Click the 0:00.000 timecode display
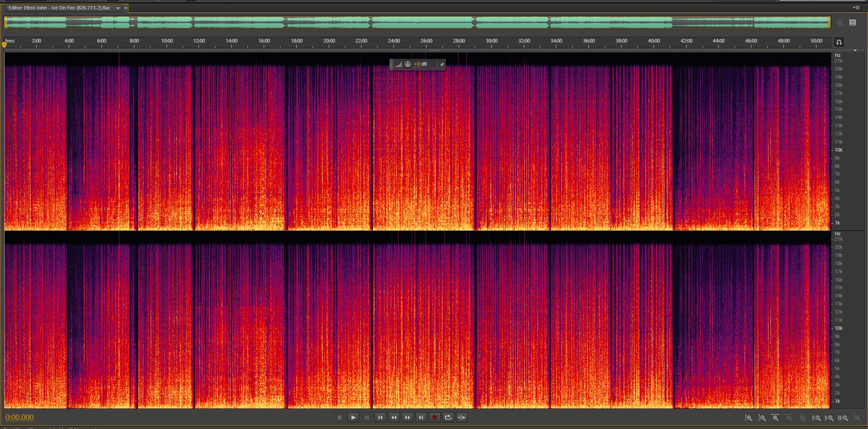Screen dimensions: 868x429 tap(19, 417)
